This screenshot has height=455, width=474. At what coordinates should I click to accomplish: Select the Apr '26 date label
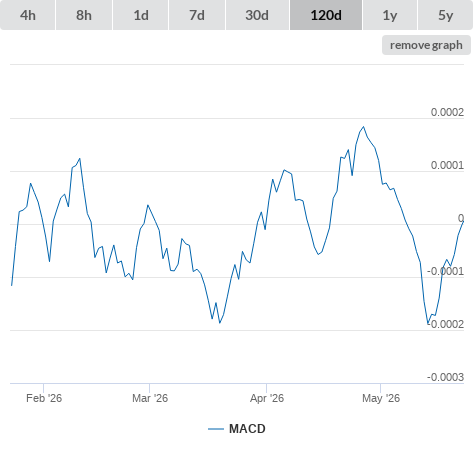pos(267,398)
